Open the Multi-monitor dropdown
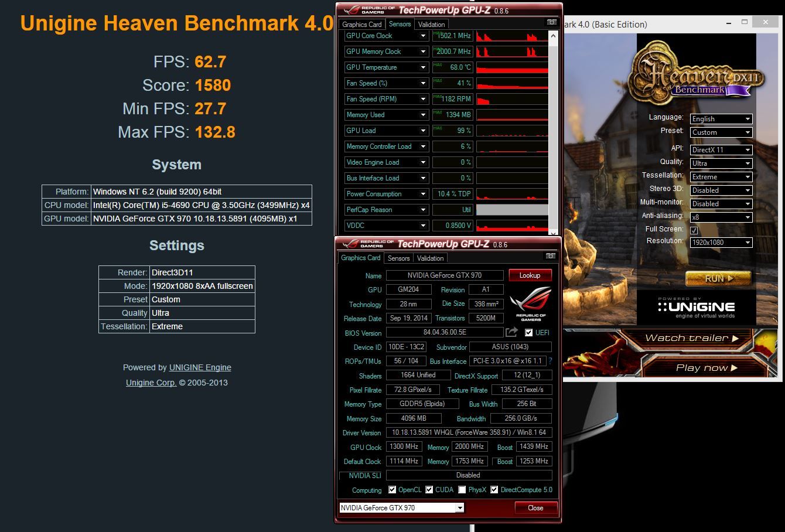The image size is (785, 532). (x=721, y=204)
